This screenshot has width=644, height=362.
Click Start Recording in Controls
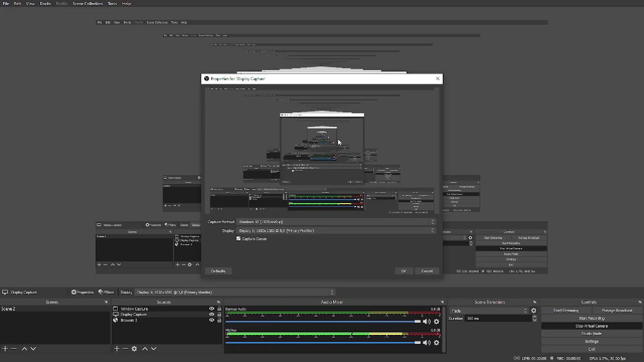click(592, 318)
